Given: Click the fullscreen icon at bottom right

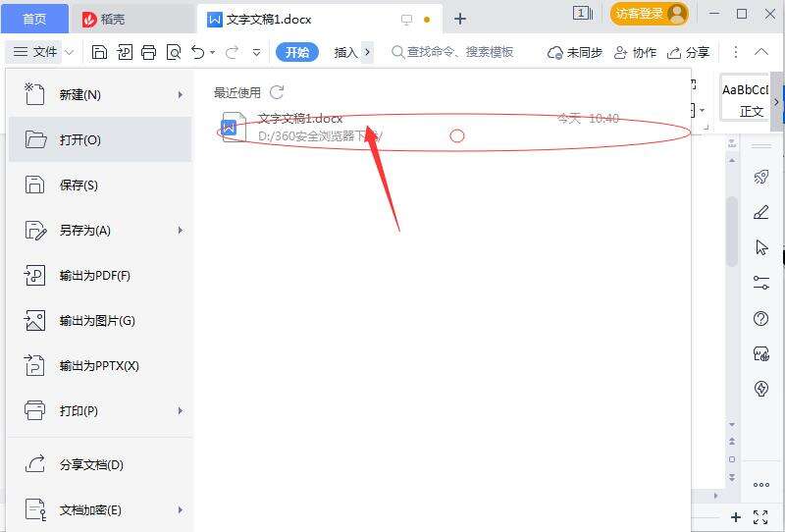Looking at the screenshot, I should tap(760, 517).
